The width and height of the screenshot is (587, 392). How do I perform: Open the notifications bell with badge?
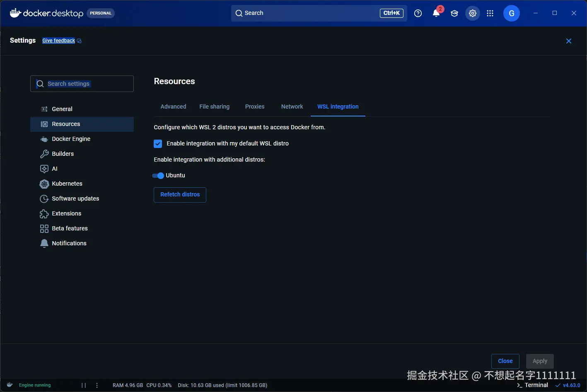(x=436, y=13)
